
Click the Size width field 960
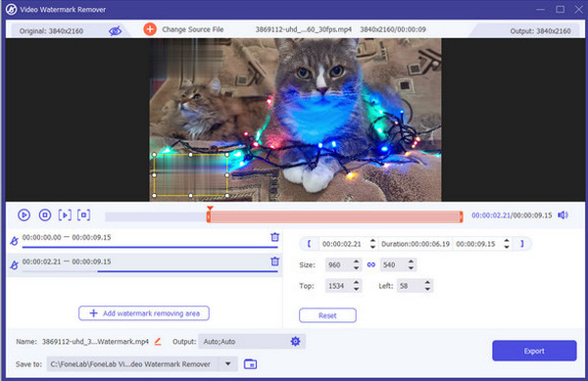(339, 264)
